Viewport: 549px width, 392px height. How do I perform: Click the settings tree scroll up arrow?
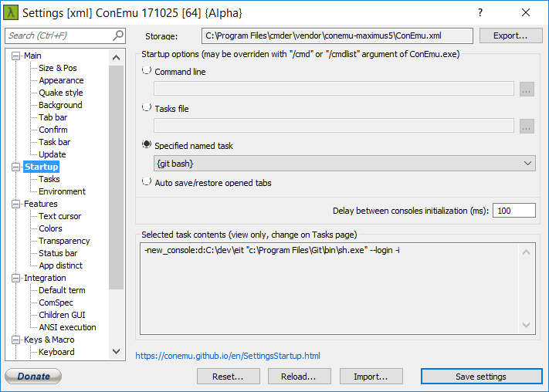[x=117, y=57]
